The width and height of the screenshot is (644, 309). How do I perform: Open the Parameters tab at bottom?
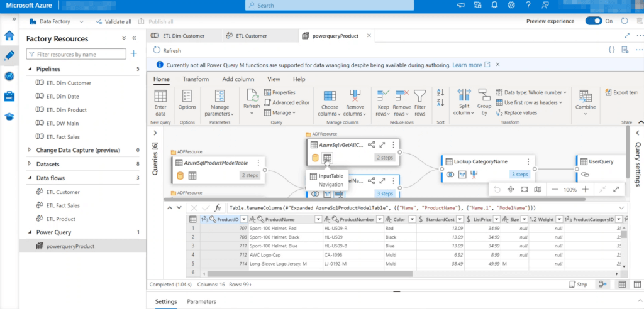(201, 301)
